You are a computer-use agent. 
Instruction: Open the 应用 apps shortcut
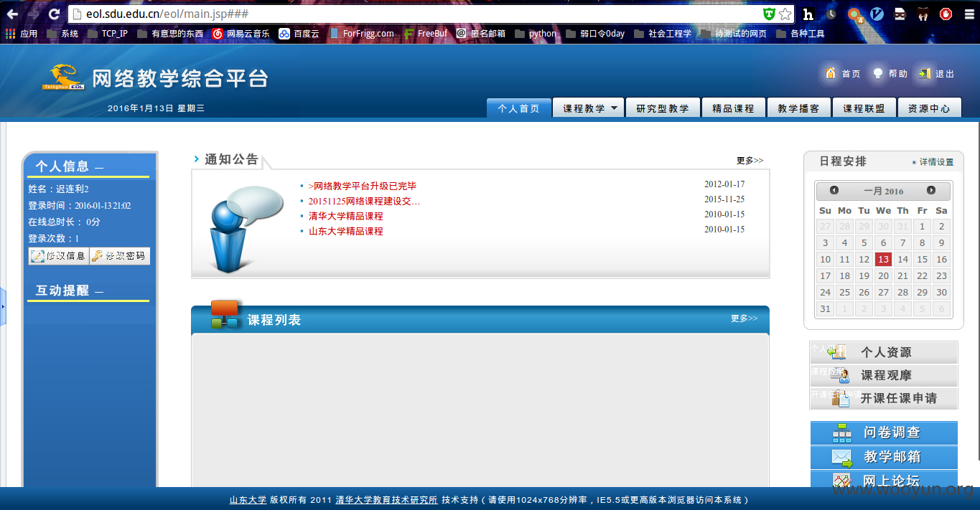tap(22, 33)
